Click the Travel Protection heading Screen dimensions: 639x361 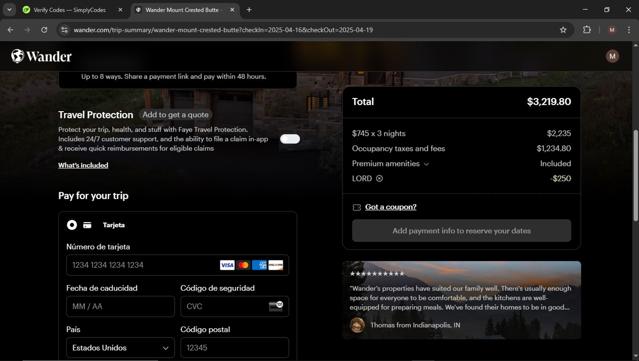click(x=95, y=115)
